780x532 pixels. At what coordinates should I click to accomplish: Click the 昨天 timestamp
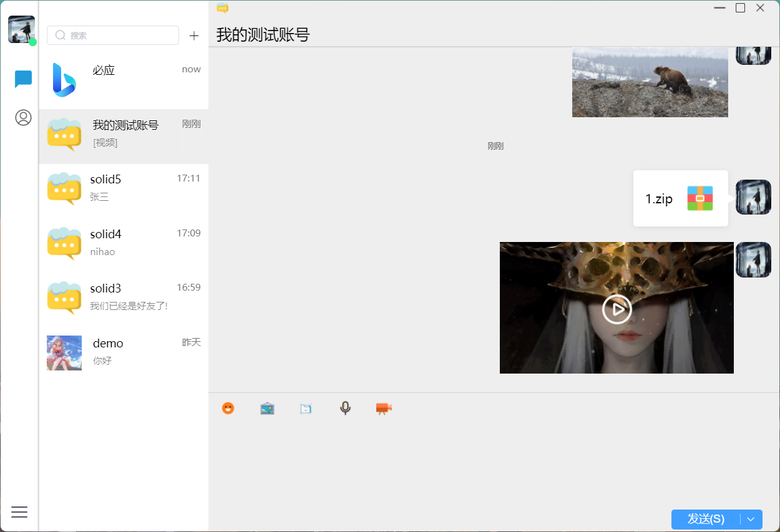tap(192, 342)
